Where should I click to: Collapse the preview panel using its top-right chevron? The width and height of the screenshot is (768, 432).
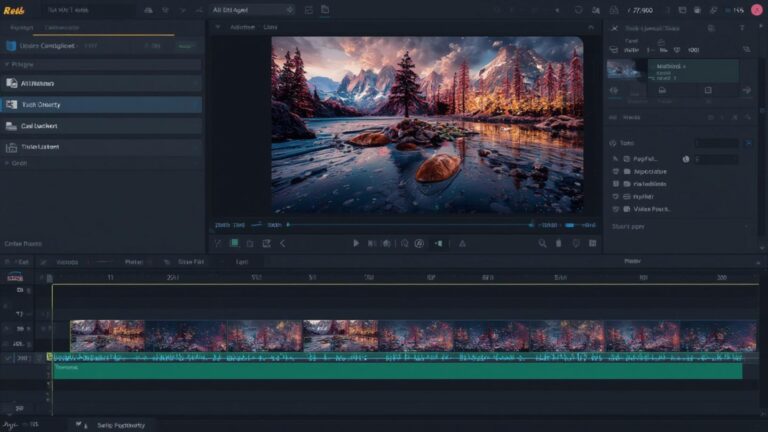click(x=591, y=27)
